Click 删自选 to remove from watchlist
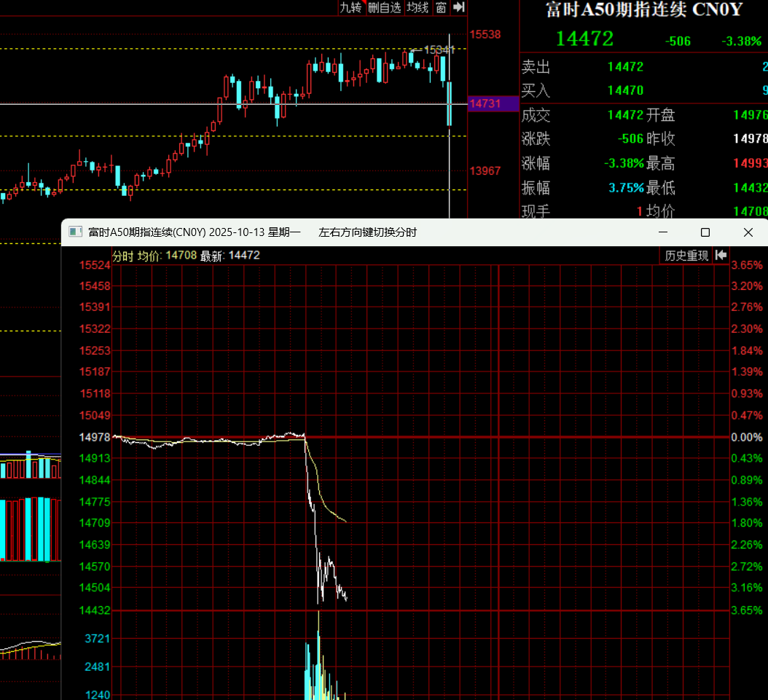 coord(384,7)
